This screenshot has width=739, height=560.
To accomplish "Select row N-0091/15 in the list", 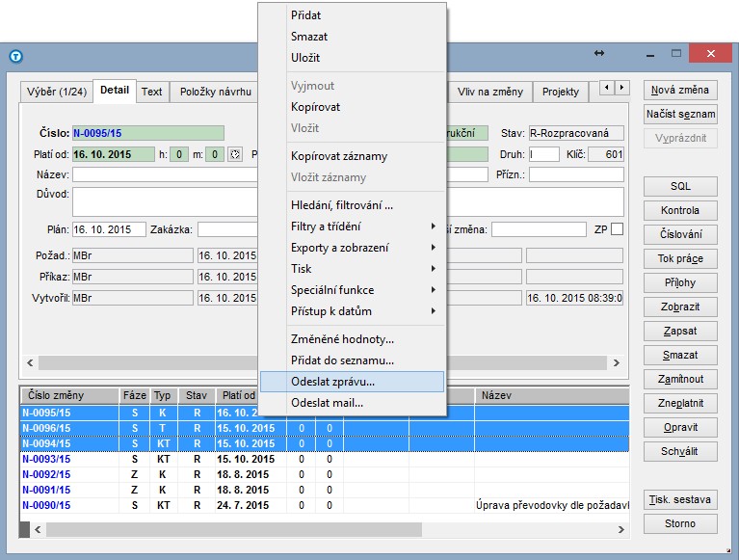I will point(325,490).
